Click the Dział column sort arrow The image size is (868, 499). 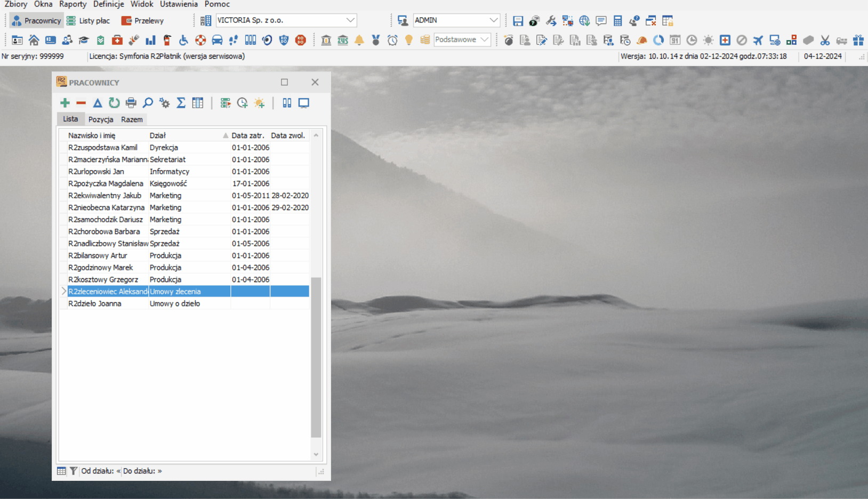pyautogui.click(x=226, y=135)
